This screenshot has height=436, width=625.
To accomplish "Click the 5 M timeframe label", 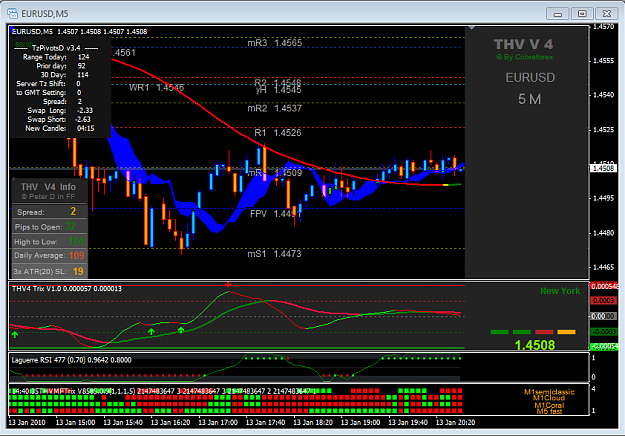I will (x=529, y=99).
